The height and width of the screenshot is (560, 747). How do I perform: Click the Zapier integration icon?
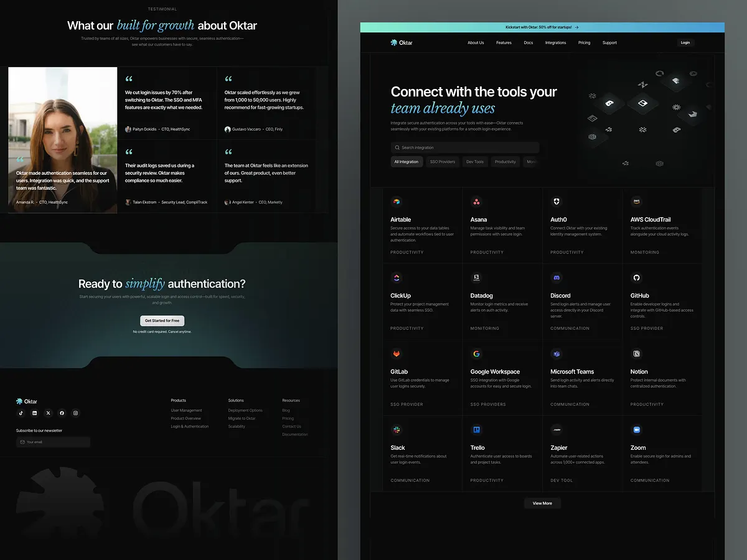[x=557, y=429]
